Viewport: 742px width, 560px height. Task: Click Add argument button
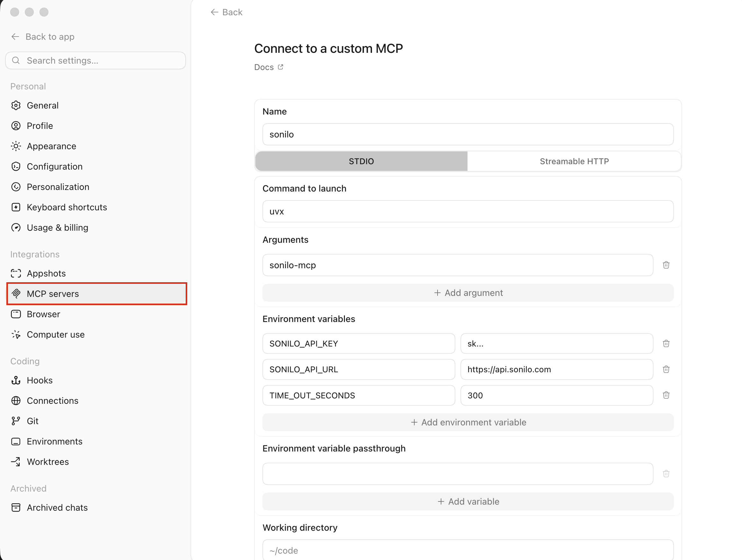[468, 292]
